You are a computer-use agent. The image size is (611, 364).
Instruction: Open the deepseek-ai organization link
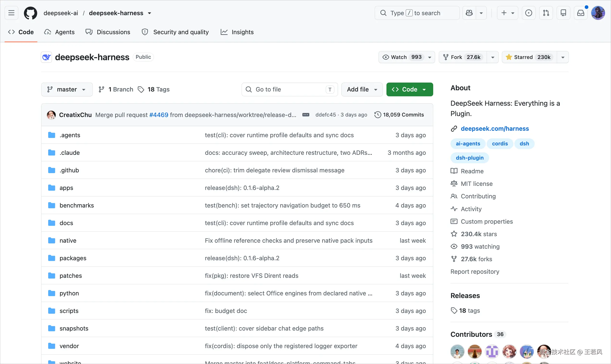click(61, 13)
